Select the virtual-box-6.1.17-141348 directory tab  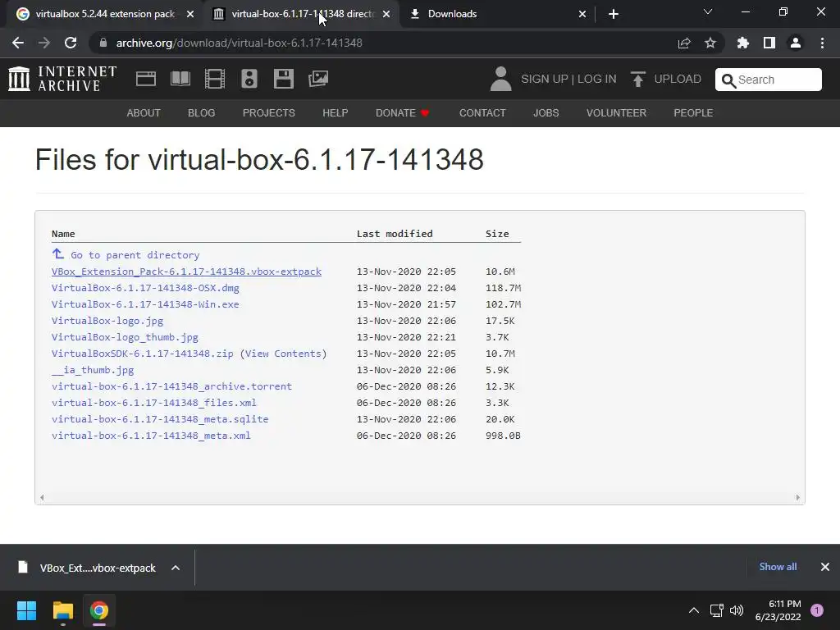click(303, 14)
